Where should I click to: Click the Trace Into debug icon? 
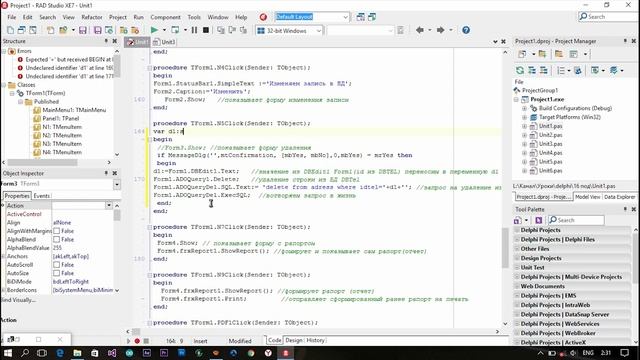220,30
